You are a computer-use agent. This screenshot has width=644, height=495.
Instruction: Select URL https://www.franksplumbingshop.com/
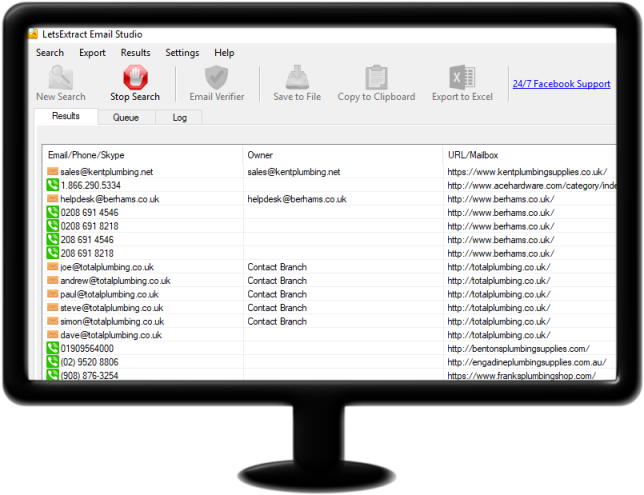tap(522, 375)
